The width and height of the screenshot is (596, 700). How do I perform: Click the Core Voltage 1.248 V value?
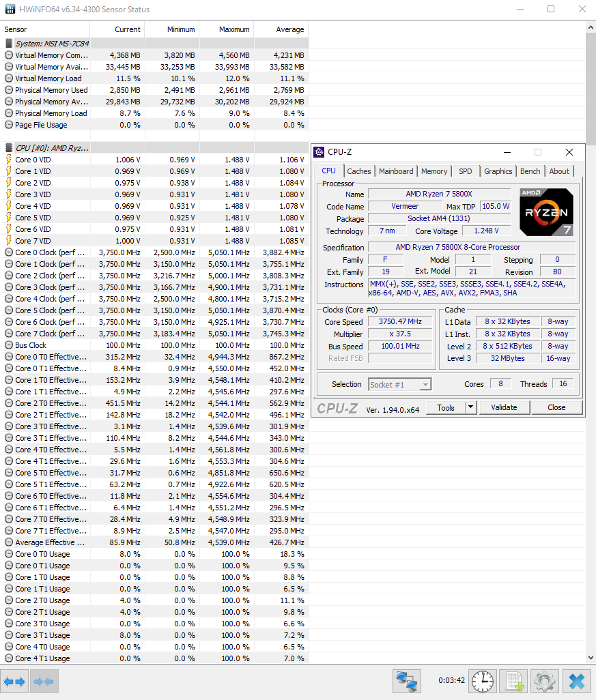tap(486, 231)
